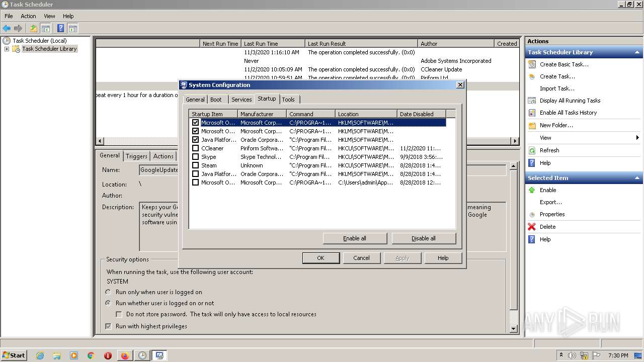Image resolution: width=644 pixels, height=362 pixels.
Task: Toggle the console tree toolbar icon
Action: tap(45, 29)
